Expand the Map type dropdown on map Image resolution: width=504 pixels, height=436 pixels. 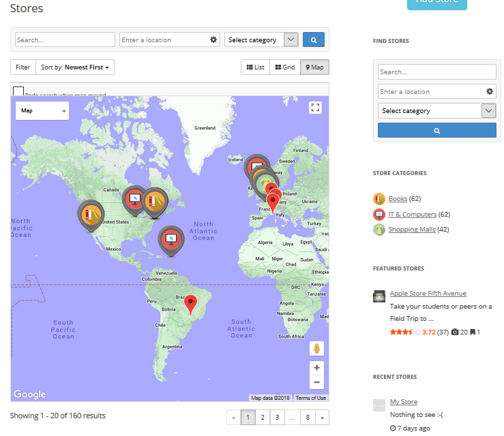pos(42,110)
